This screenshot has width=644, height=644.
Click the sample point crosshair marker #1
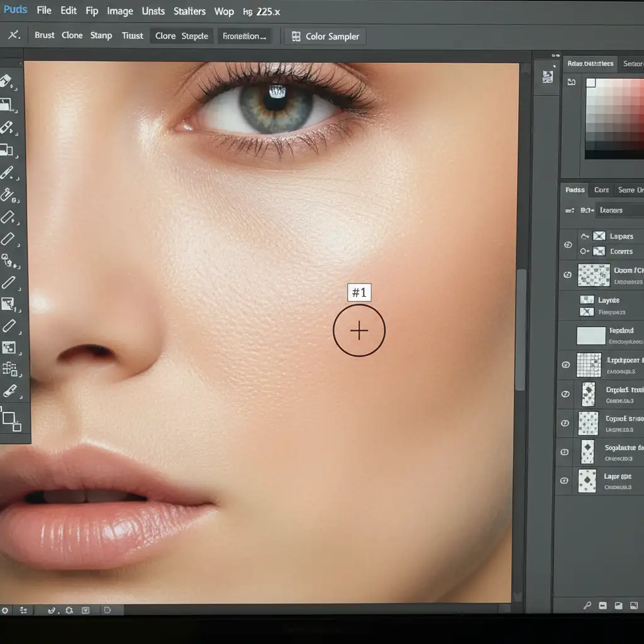359,331
